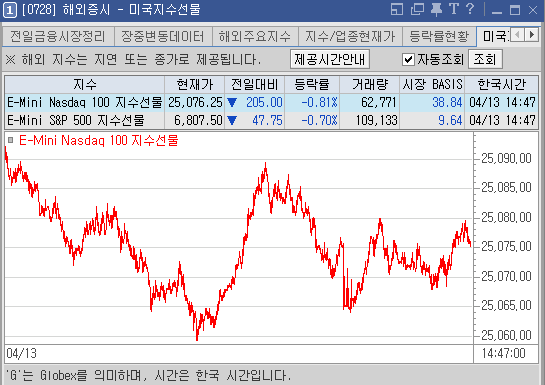Click the 14:47:00 time label below chart
Image resolution: width=545 pixels, height=385 pixels.
click(x=504, y=354)
